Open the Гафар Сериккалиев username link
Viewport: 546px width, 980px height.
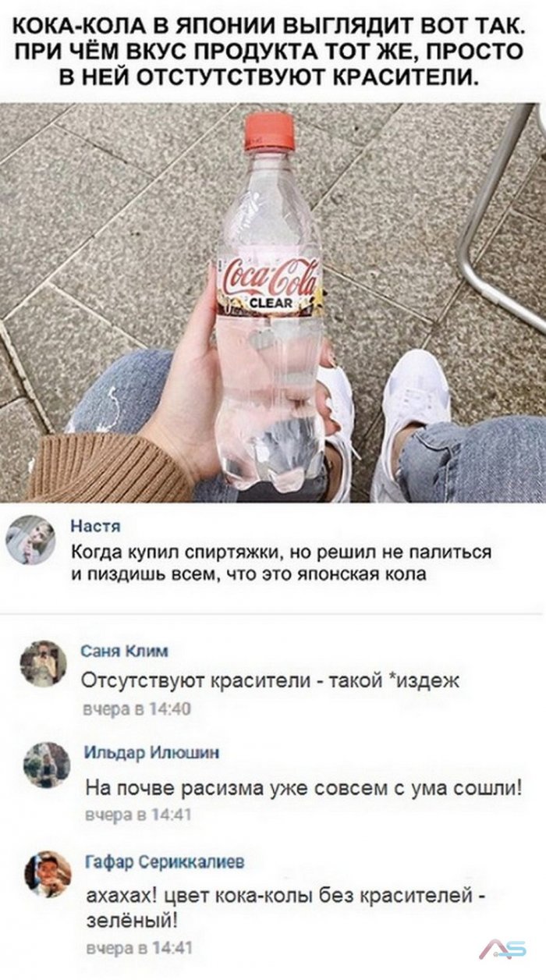click(x=165, y=861)
